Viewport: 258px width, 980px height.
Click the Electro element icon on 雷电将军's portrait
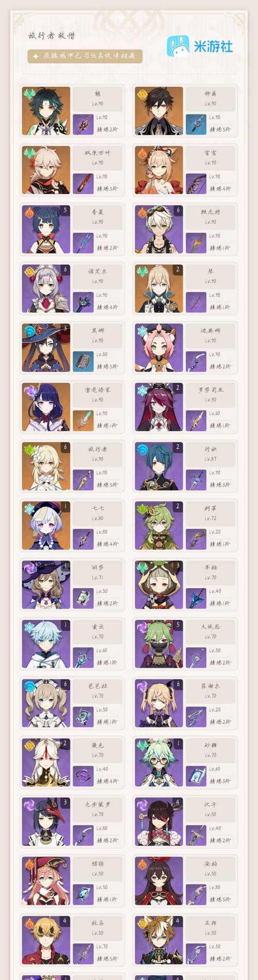coord(29,391)
